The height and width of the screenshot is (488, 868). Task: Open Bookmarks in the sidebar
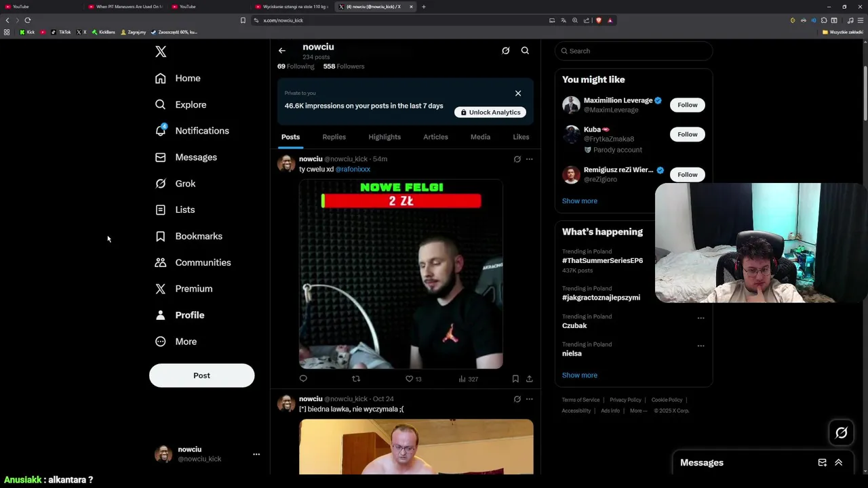pos(189,236)
